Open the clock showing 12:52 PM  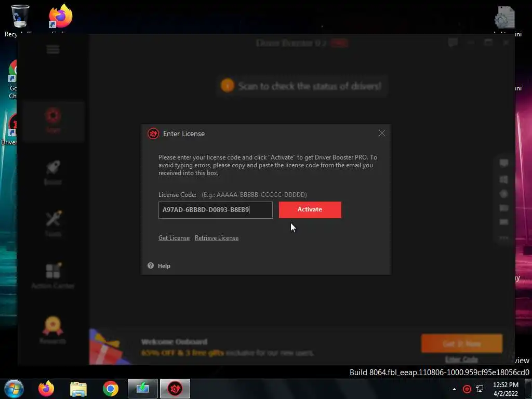pos(506,389)
